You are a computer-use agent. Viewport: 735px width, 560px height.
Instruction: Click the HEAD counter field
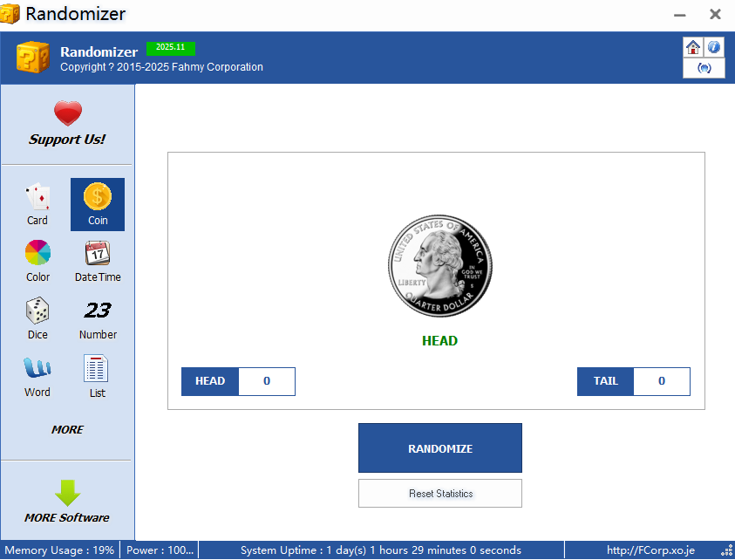pyautogui.click(x=266, y=381)
